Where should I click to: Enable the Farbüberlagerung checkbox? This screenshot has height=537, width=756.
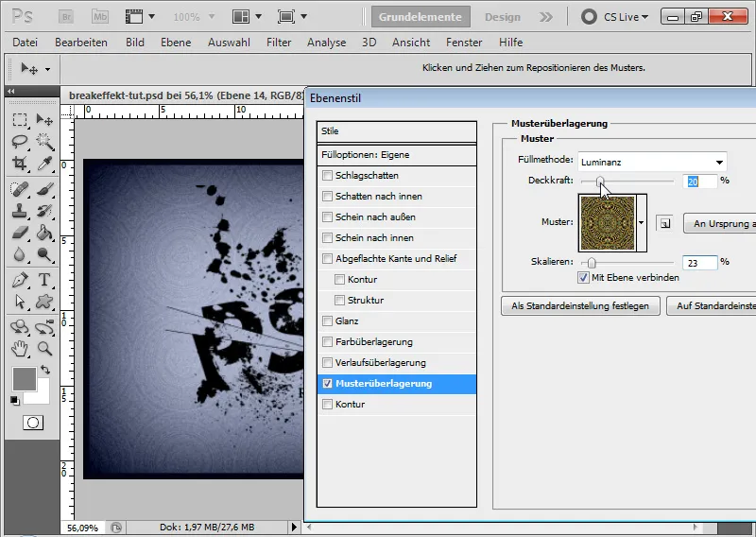(327, 342)
